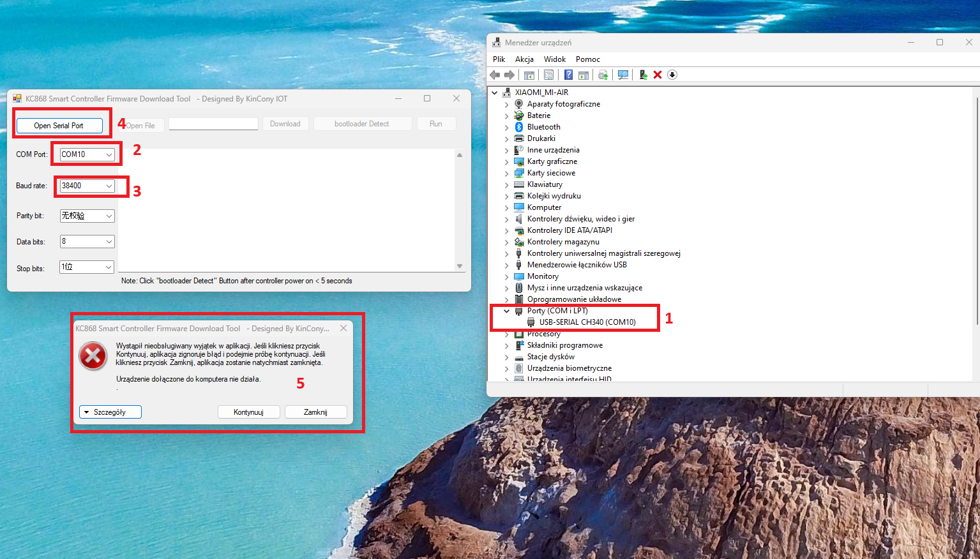Click the show/hide console tree icon
The height and width of the screenshot is (559, 980).
pyautogui.click(x=529, y=75)
